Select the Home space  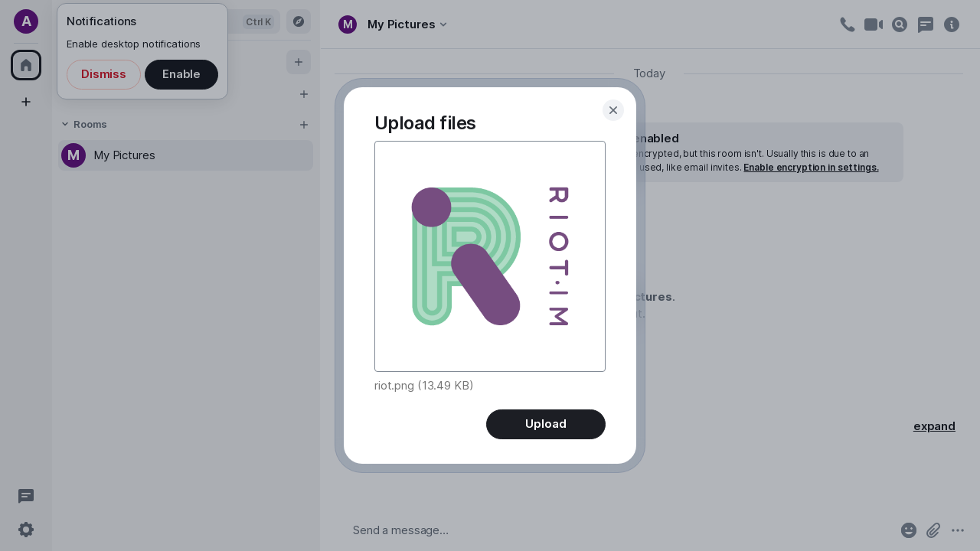click(x=26, y=65)
